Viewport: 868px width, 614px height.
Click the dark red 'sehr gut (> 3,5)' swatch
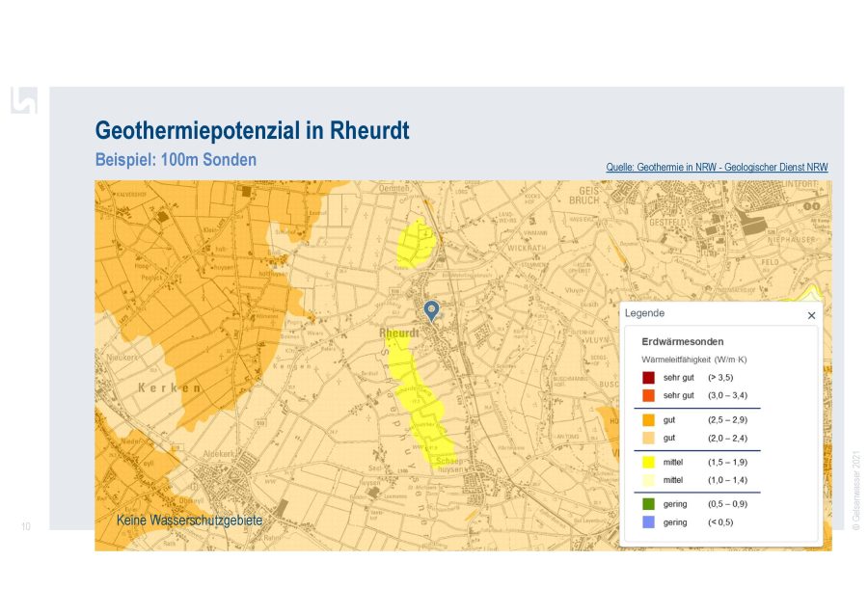pos(648,378)
